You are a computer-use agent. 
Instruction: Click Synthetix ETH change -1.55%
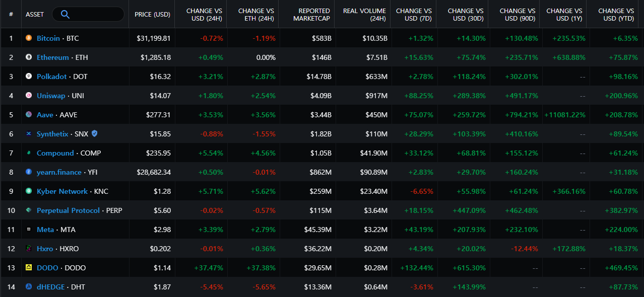pos(264,134)
